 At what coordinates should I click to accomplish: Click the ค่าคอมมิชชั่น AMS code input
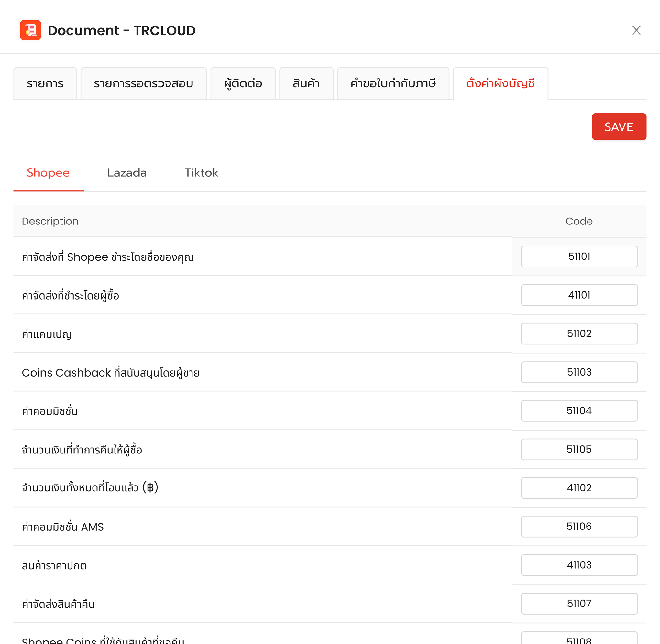[579, 526]
